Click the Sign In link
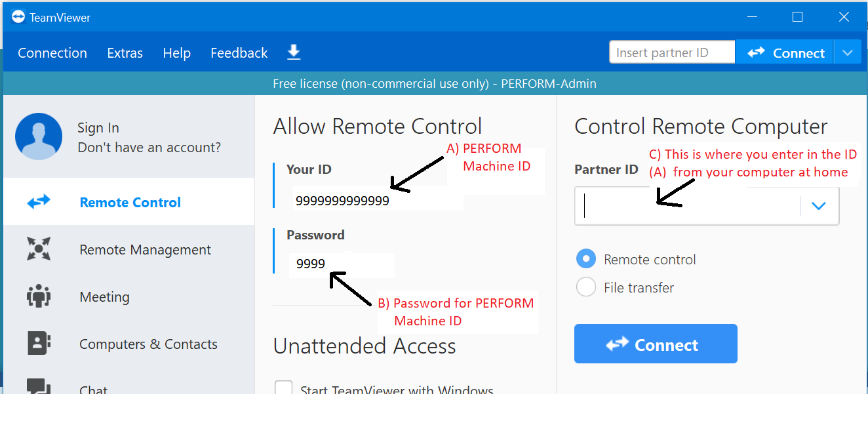The width and height of the screenshot is (868, 425). pyautogui.click(x=98, y=128)
